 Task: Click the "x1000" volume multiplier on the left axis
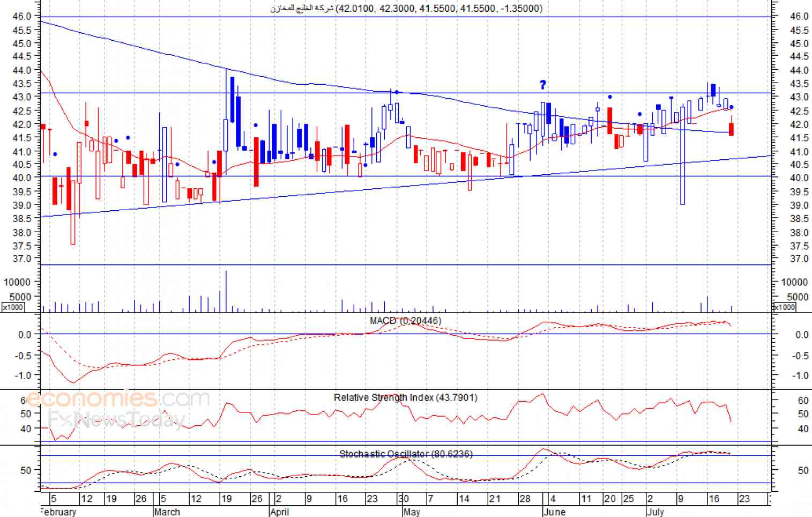coord(13,307)
